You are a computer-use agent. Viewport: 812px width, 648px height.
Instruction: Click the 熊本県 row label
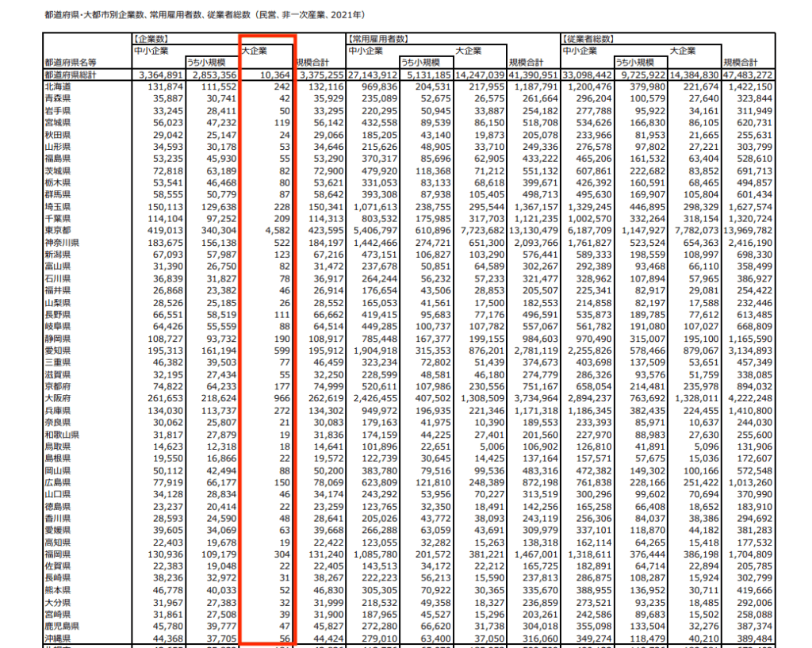(x=57, y=590)
